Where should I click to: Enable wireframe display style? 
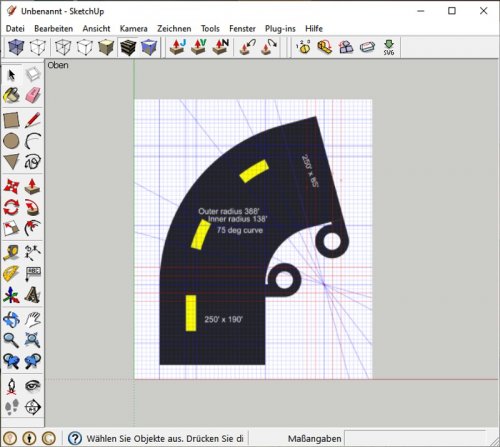point(63,47)
